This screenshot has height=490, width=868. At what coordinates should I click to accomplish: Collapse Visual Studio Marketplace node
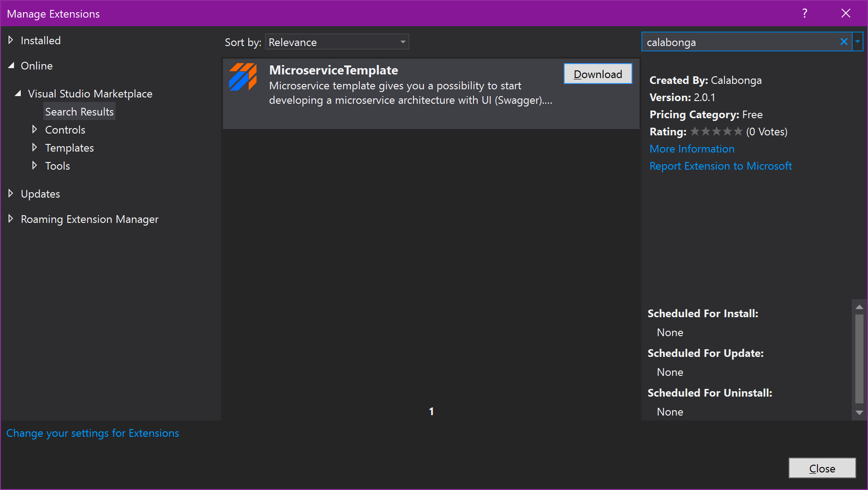tap(18, 93)
